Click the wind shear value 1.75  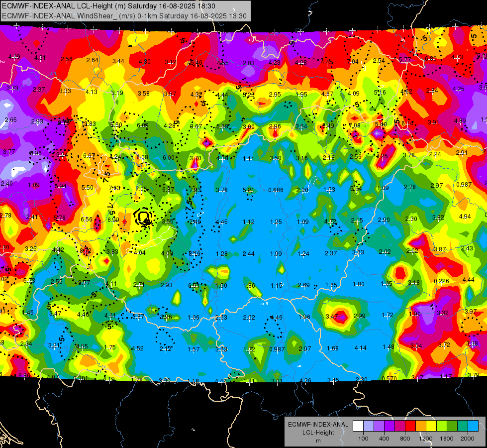click(x=110, y=347)
